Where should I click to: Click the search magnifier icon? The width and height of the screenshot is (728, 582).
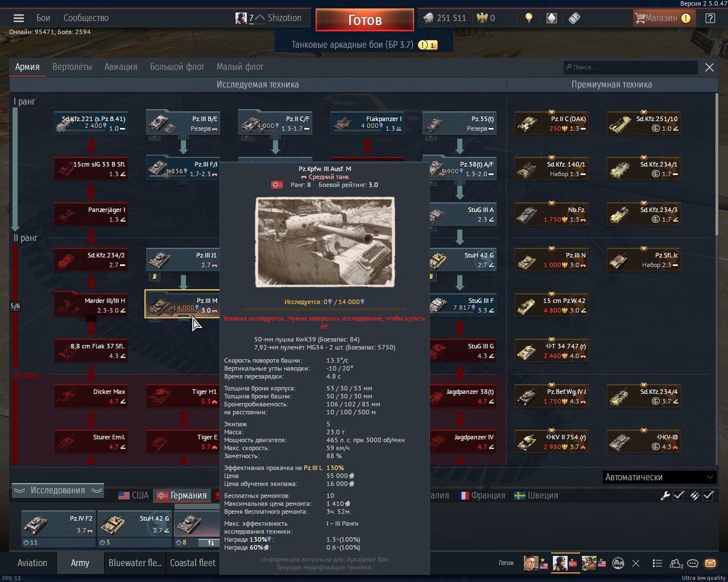point(568,67)
